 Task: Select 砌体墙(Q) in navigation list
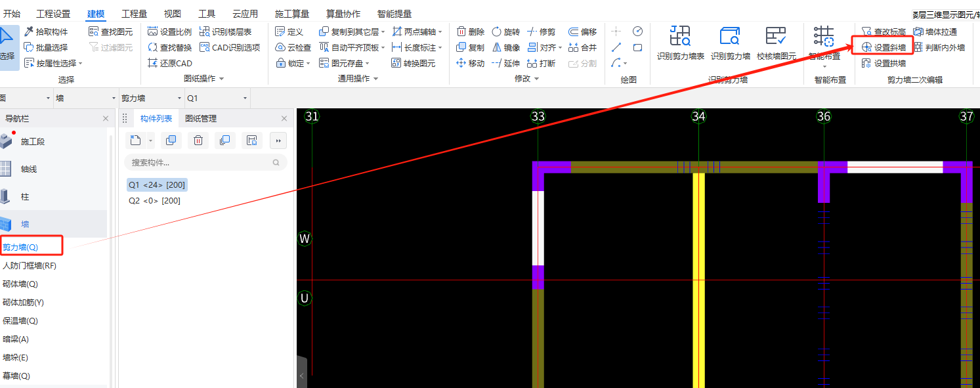click(x=20, y=284)
